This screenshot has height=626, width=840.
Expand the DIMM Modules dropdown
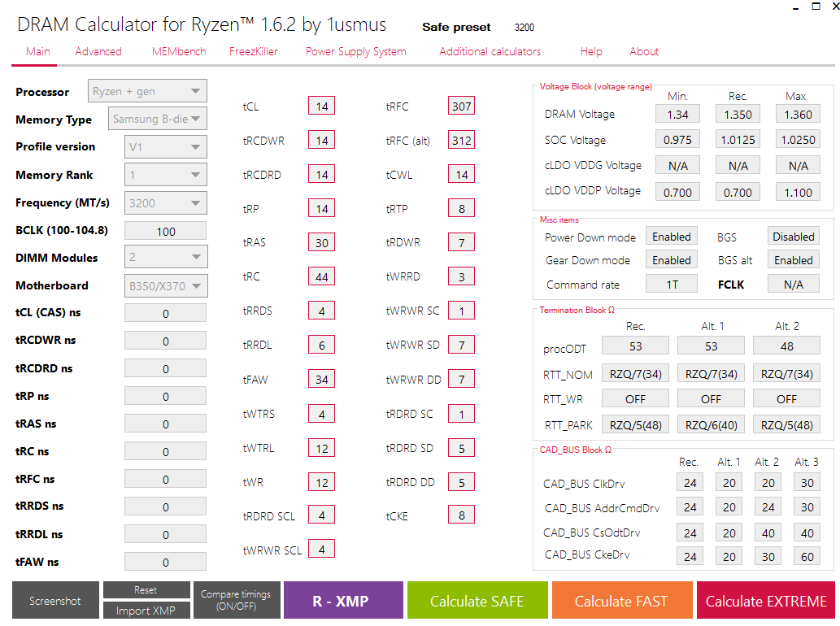click(166, 257)
